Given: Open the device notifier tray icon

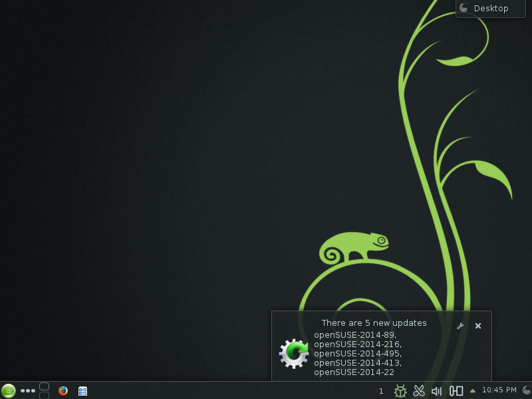Looking at the screenshot, I should click(x=456, y=391).
